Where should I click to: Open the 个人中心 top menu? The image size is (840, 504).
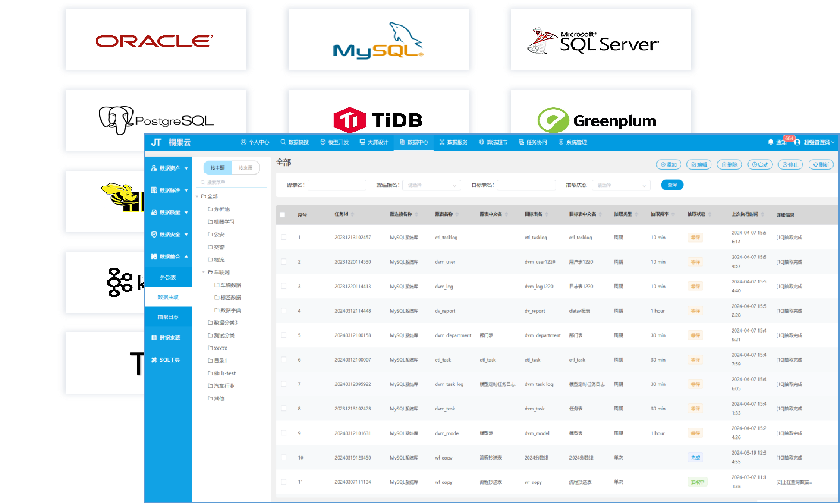[x=255, y=142]
